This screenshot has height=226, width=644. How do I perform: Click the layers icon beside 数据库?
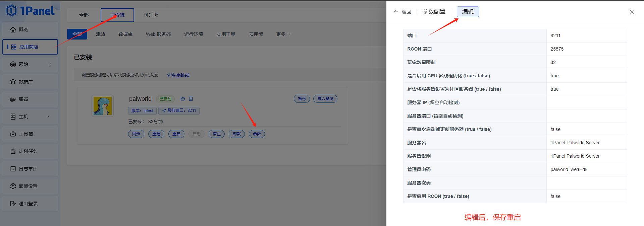13,82
